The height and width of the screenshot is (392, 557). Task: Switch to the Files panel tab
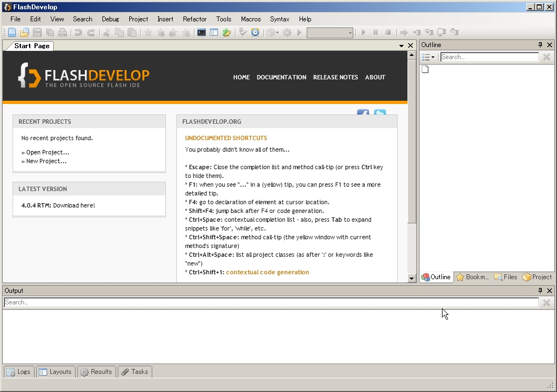[506, 277]
